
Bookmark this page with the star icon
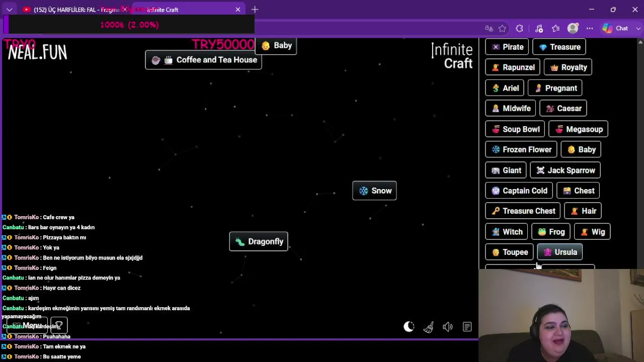point(502,29)
